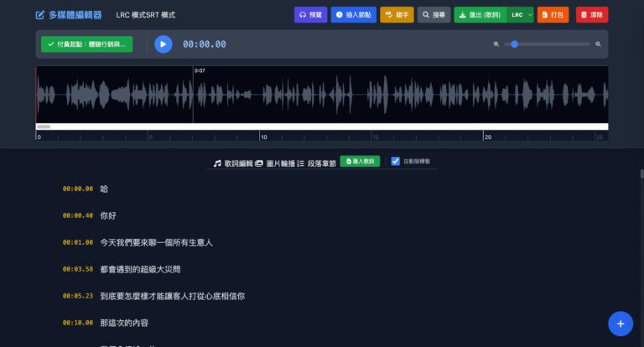Select the lyric line 哈

(104, 189)
